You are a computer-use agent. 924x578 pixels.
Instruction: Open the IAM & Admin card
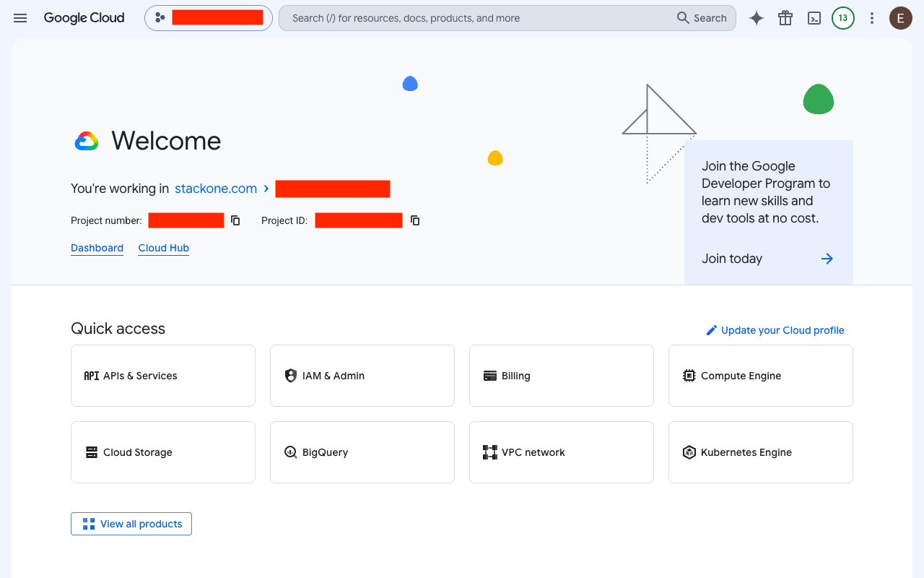pos(362,376)
